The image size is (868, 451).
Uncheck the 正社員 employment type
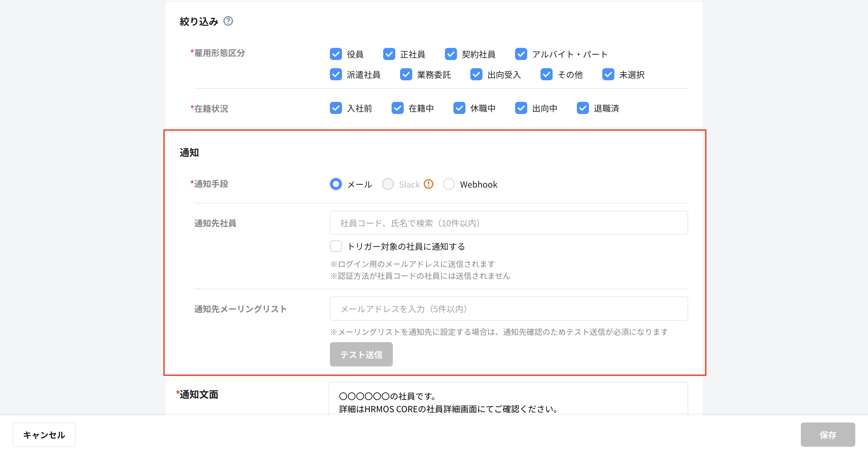tap(389, 54)
